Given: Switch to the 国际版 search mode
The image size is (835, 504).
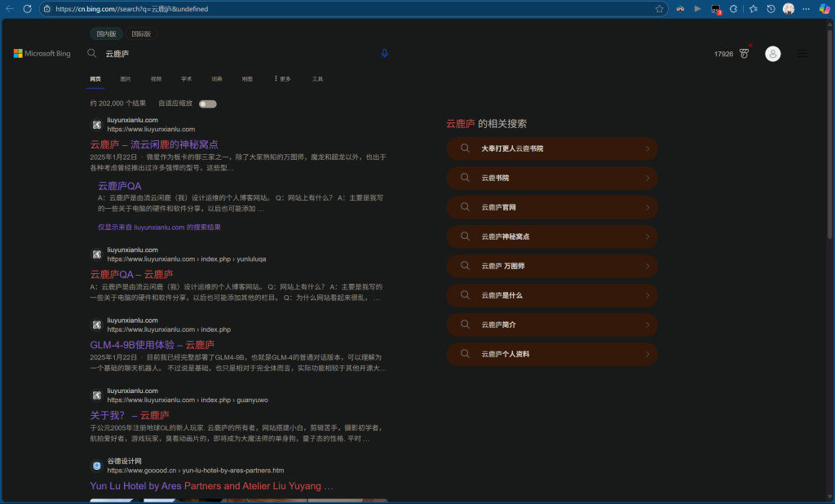Looking at the screenshot, I should tap(141, 33).
